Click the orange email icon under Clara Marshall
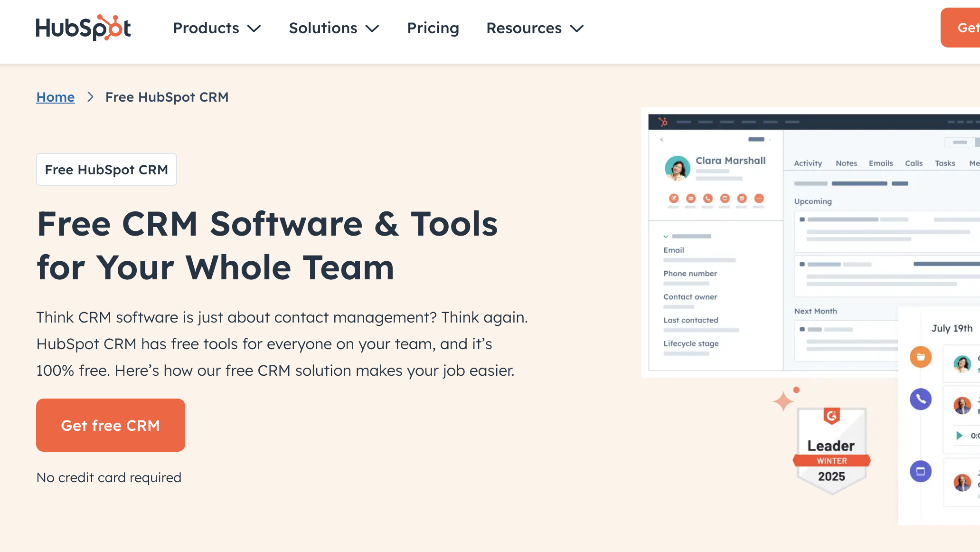The height and width of the screenshot is (552, 980). tap(691, 198)
